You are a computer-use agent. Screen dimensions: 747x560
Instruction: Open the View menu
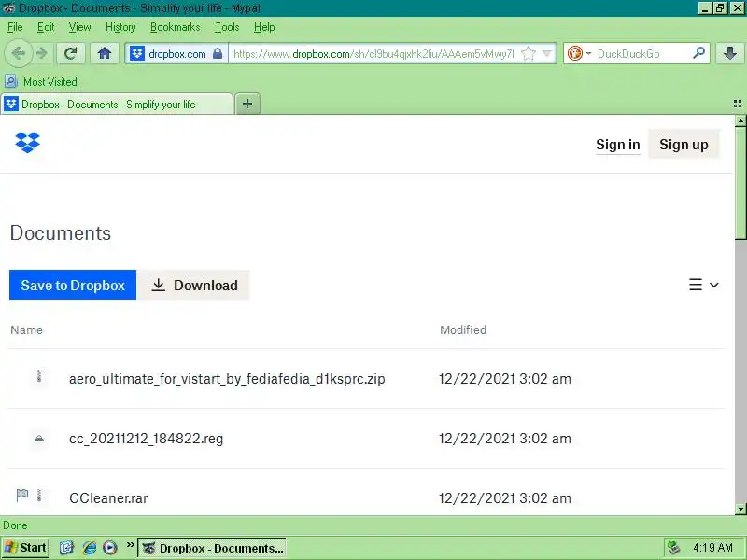(79, 27)
